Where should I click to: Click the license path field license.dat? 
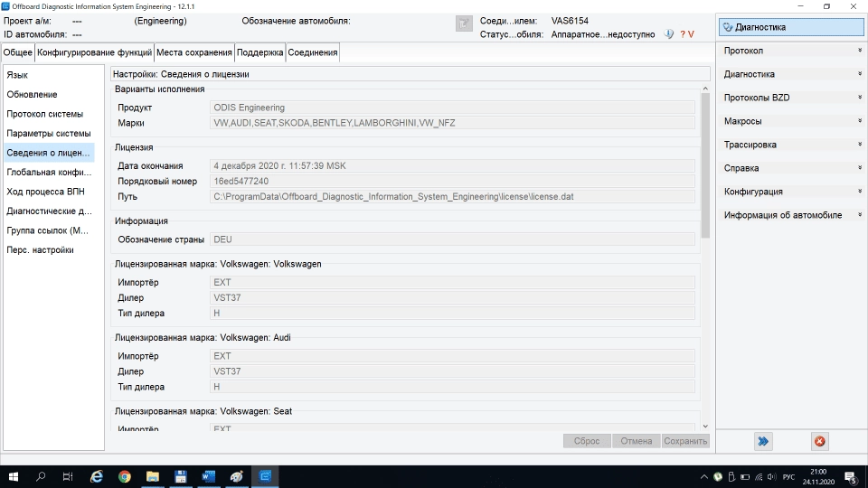(452, 196)
